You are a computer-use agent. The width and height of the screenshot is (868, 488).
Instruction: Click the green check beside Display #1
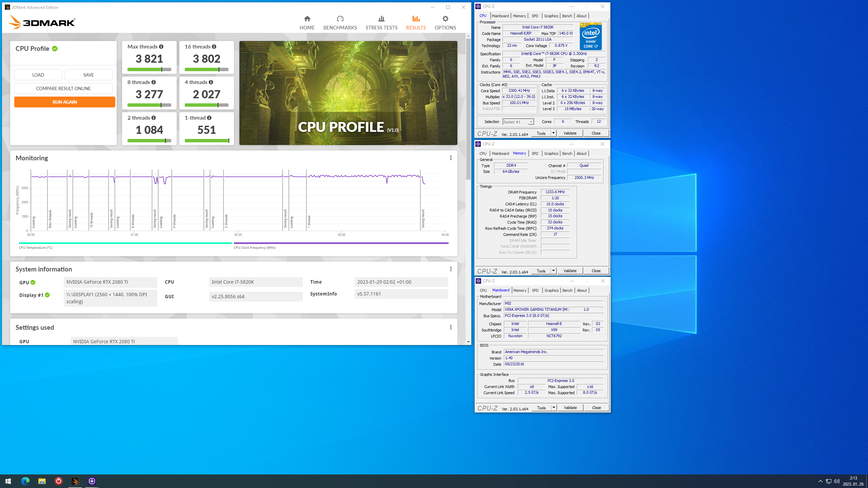click(47, 295)
